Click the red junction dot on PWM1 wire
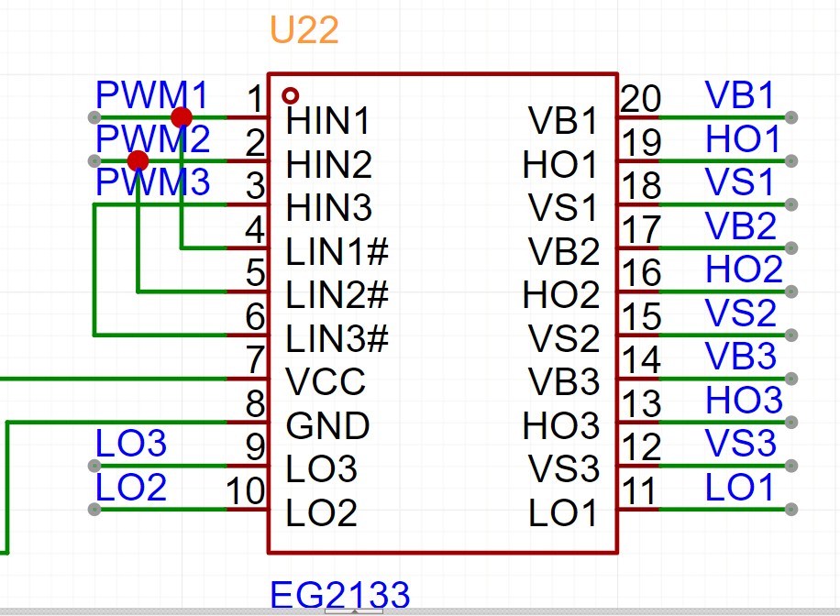The width and height of the screenshot is (840, 616). pyautogui.click(x=182, y=117)
